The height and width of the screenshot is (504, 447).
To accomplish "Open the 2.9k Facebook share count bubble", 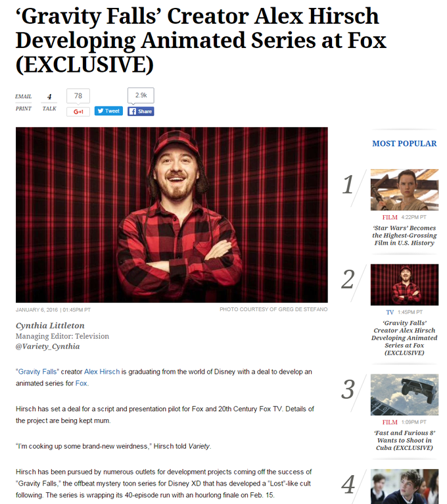I will pyautogui.click(x=141, y=95).
